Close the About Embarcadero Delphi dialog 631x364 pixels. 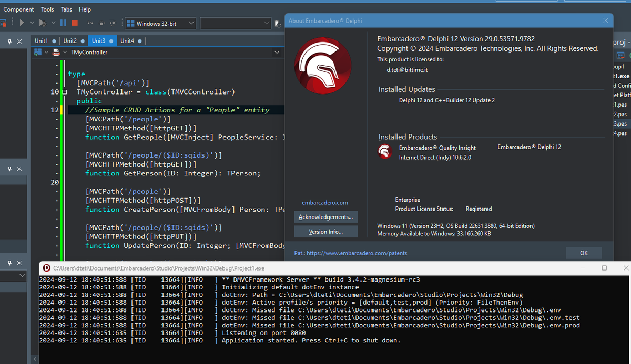[x=606, y=20]
